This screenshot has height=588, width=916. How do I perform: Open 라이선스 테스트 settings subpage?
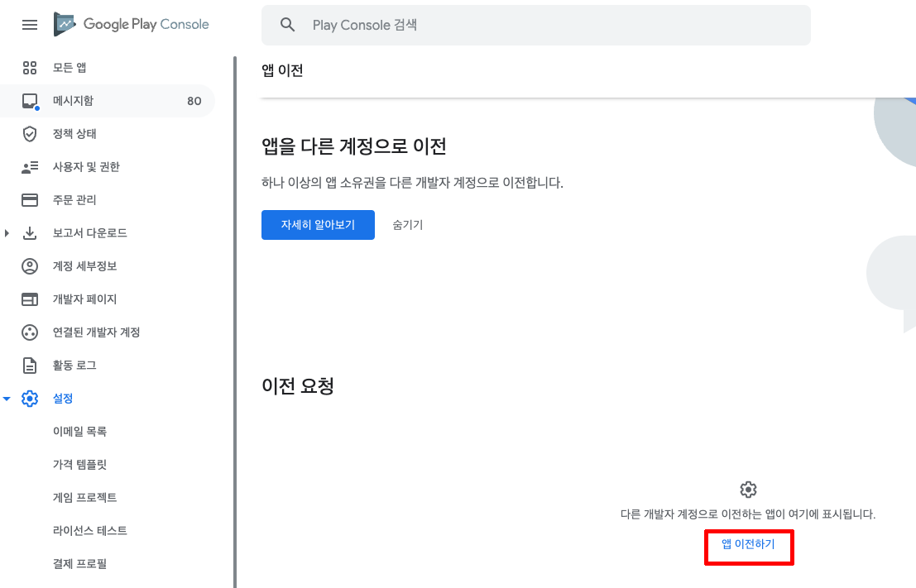(90, 531)
